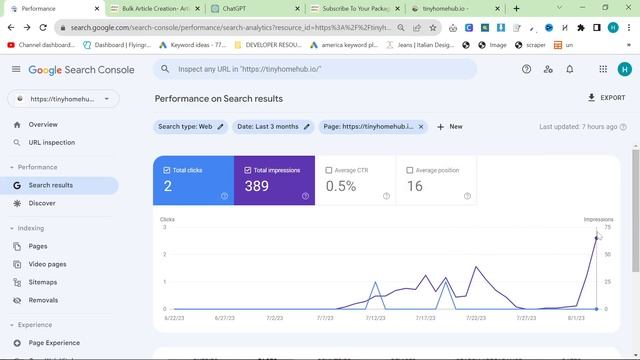Image resolution: width=640 pixels, height=360 pixels.
Task: Open the tab search dropdown arrow
Action: [560, 8]
